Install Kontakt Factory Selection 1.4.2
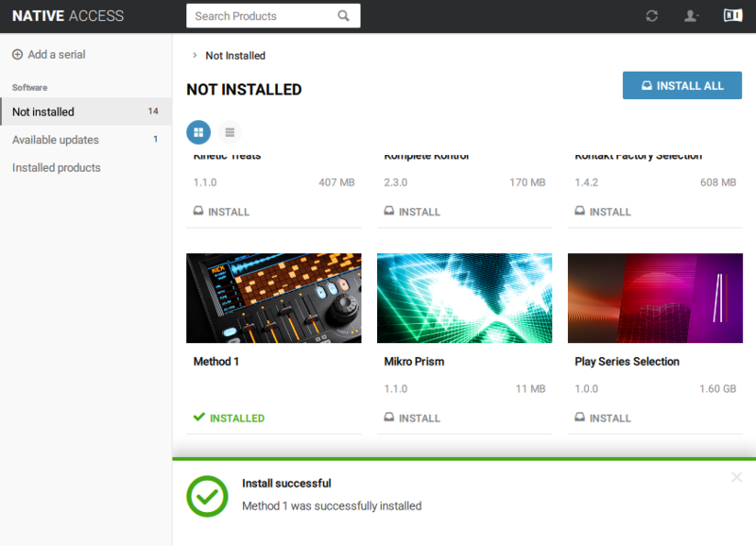The width and height of the screenshot is (756, 546). click(x=603, y=212)
